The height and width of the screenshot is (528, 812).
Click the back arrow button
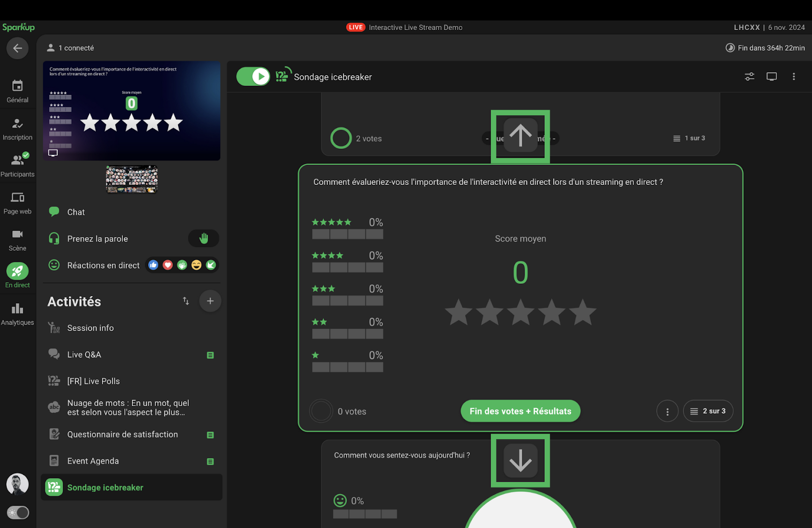click(17, 48)
